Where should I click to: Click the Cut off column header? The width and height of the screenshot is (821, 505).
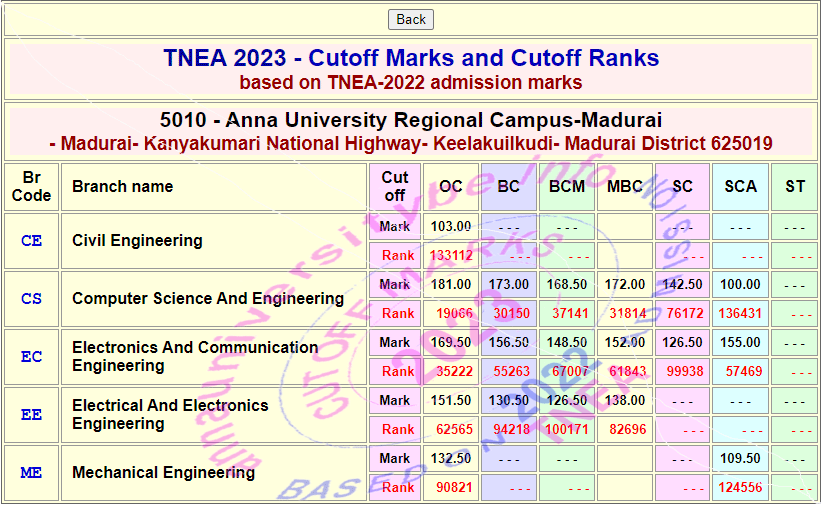(395, 186)
